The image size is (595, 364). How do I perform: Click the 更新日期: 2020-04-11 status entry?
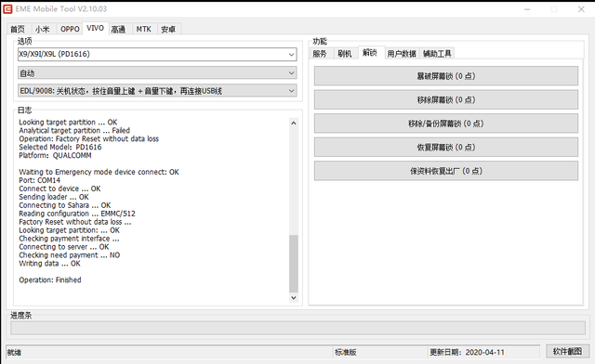tap(467, 352)
